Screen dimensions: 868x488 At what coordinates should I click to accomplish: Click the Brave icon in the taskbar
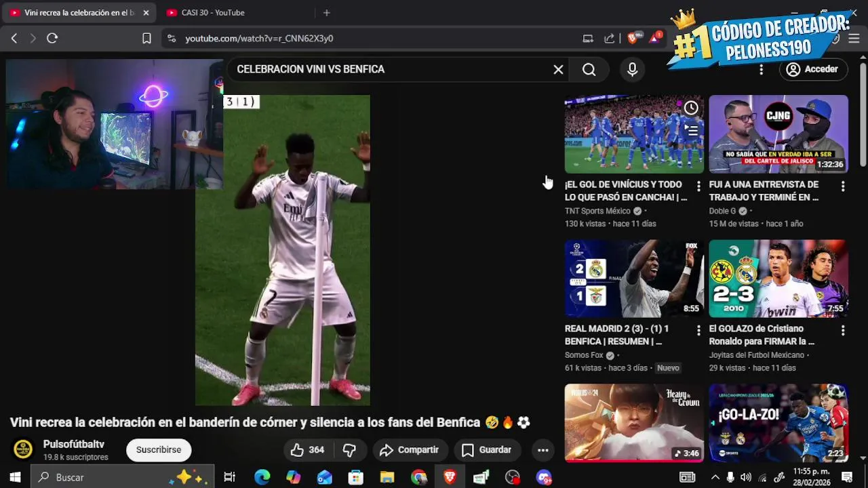(450, 477)
